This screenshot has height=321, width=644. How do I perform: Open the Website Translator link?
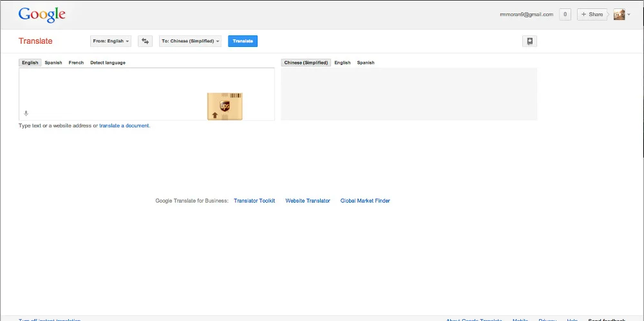tap(308, 201)
